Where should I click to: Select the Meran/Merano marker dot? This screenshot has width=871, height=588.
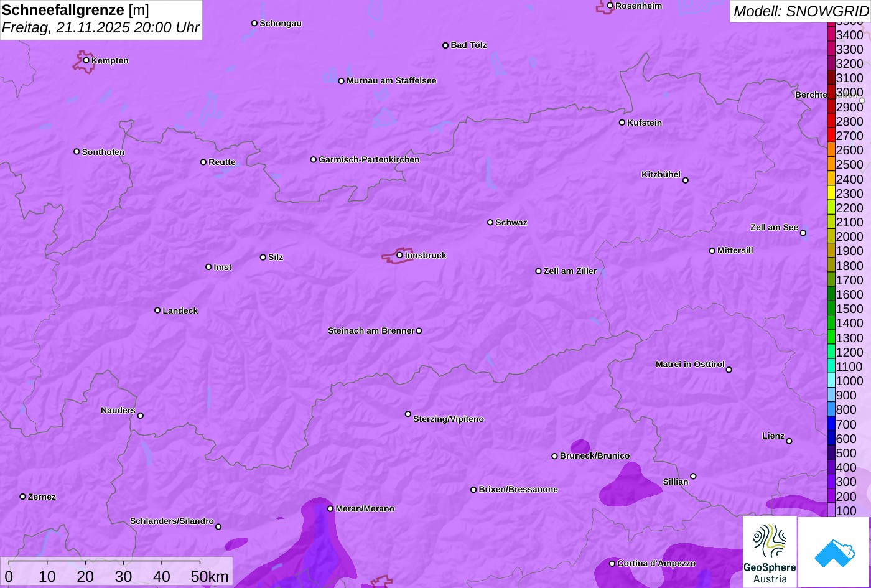[330, 508]
